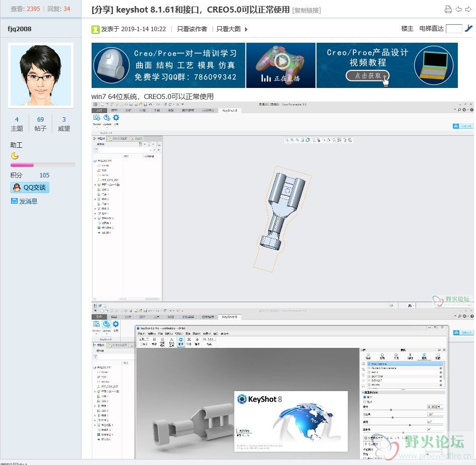Click the arrow after 只看大图

(246, 30)
